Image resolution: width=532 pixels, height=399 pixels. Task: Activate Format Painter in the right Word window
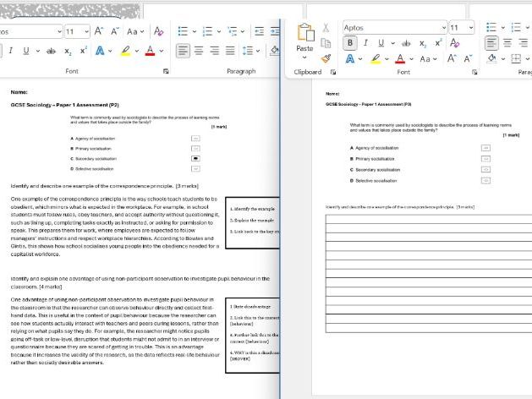click(326, 58)
